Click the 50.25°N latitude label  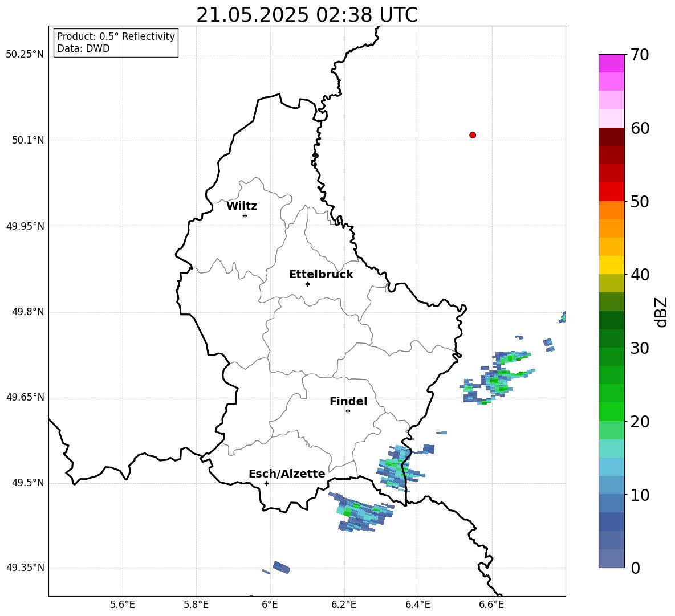(25, 55)
